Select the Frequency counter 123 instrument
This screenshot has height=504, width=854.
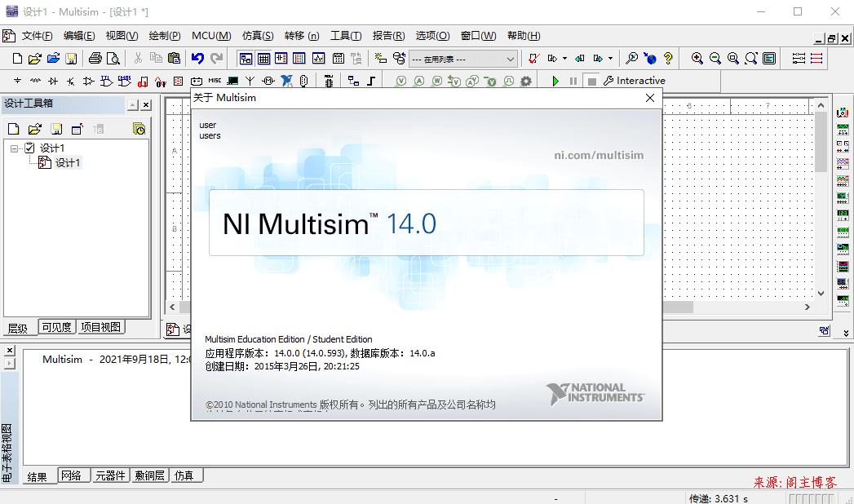[843, 214]
